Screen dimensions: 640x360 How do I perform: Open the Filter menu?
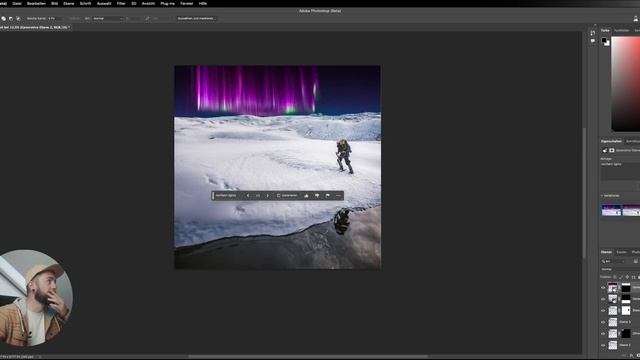coord(121,3)
